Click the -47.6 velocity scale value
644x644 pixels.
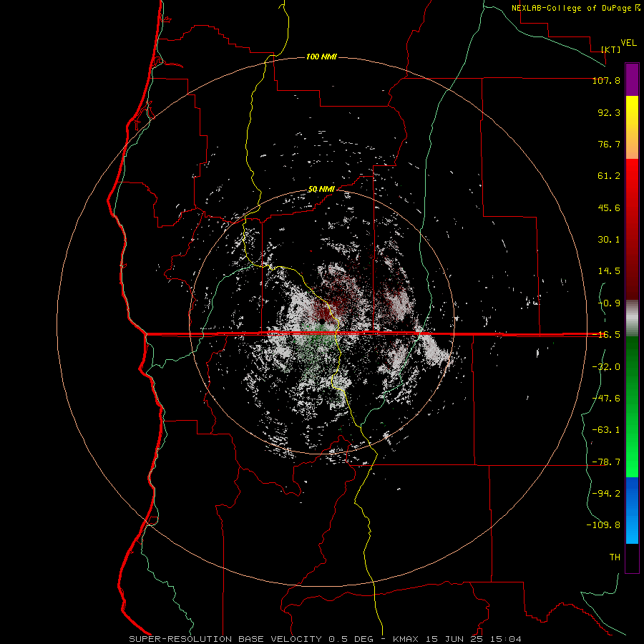[606, 399]
